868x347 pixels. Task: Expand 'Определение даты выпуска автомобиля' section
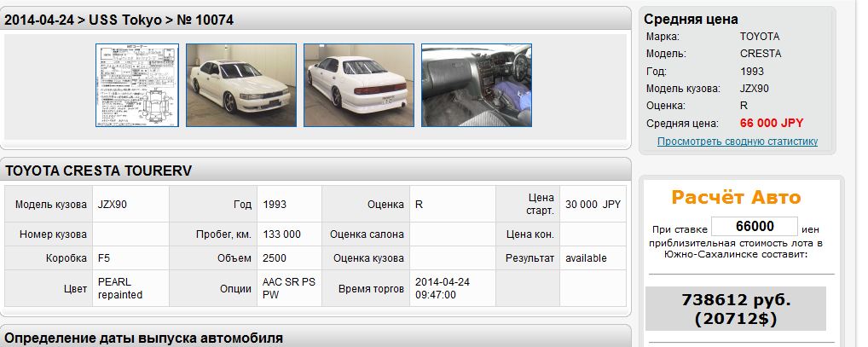[144, 338]
